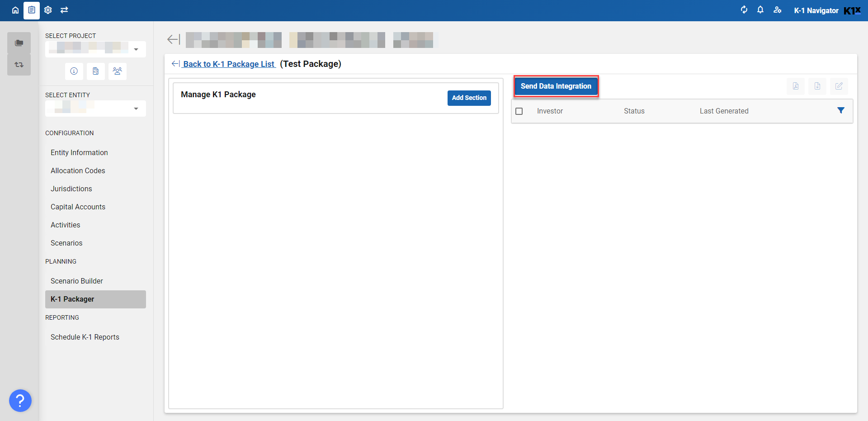
Task: Go to the Home icon
Action: pyautogui.click(x=15, y=10)
